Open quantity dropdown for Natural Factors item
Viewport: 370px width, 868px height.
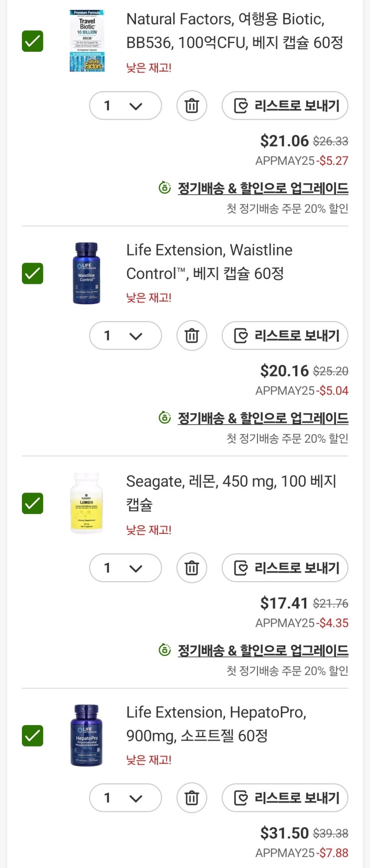[x=125, y=106]
